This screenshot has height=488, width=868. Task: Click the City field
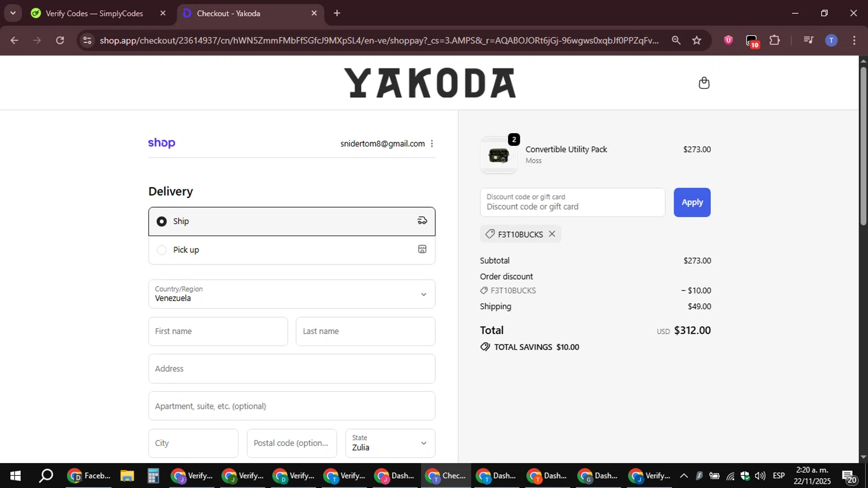[x=193, y=443]
